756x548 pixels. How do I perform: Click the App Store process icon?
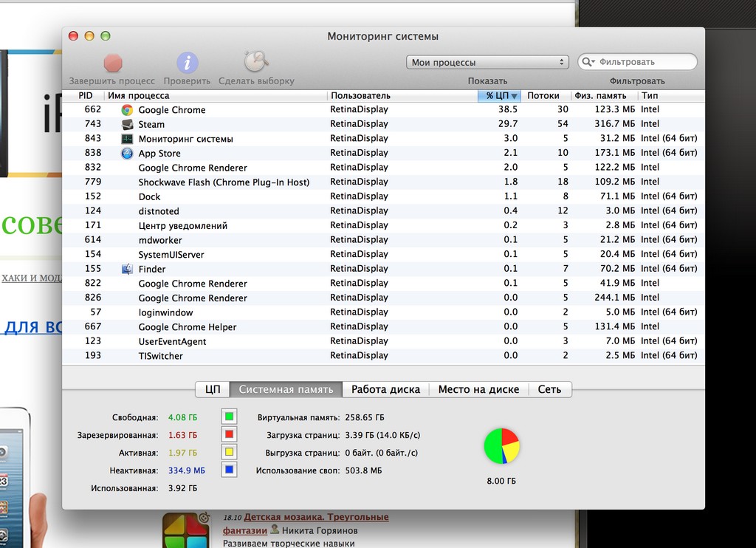click(127, 153)
